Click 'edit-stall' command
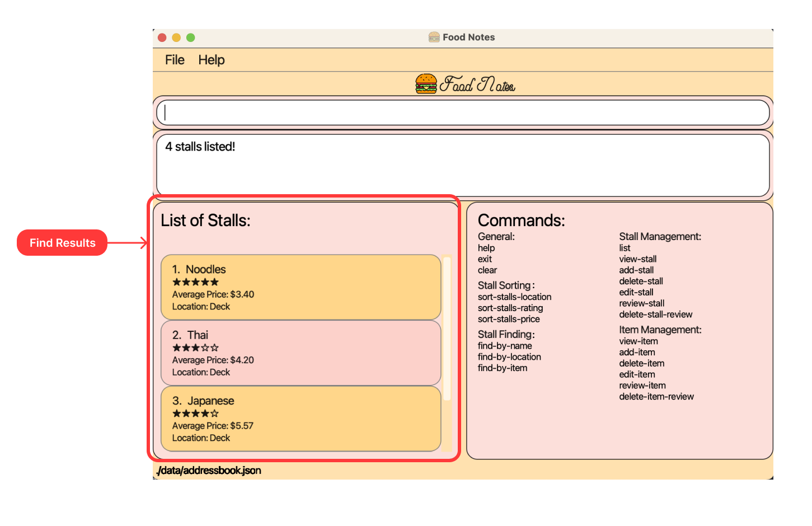The height and width of the screenshot is (526, 812). click(636, 292)
